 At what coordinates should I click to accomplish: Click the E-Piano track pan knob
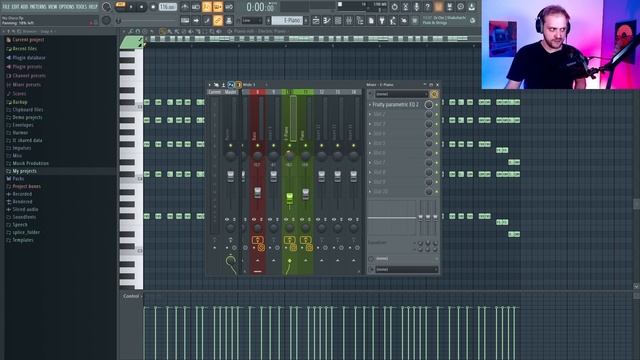click(289, 156)
